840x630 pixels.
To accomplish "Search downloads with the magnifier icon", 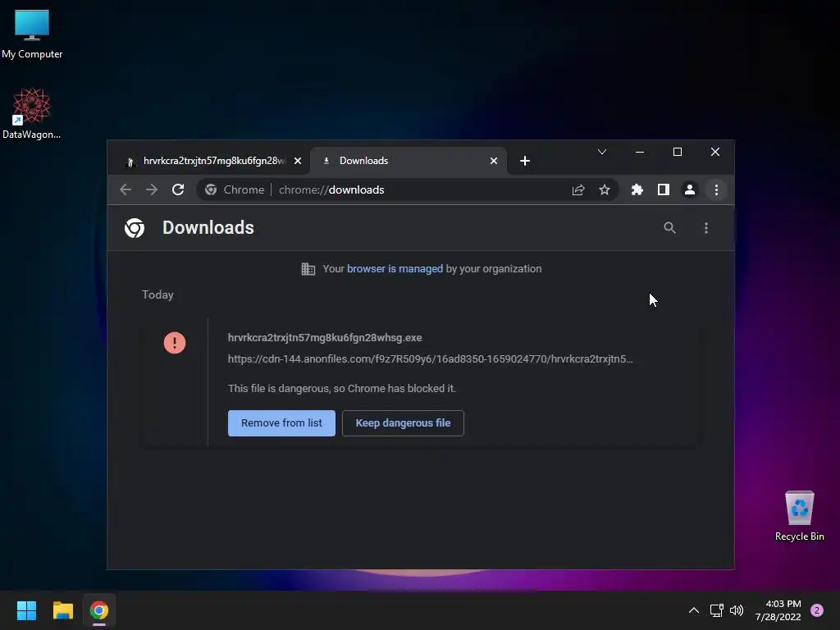I will [669, 228].
